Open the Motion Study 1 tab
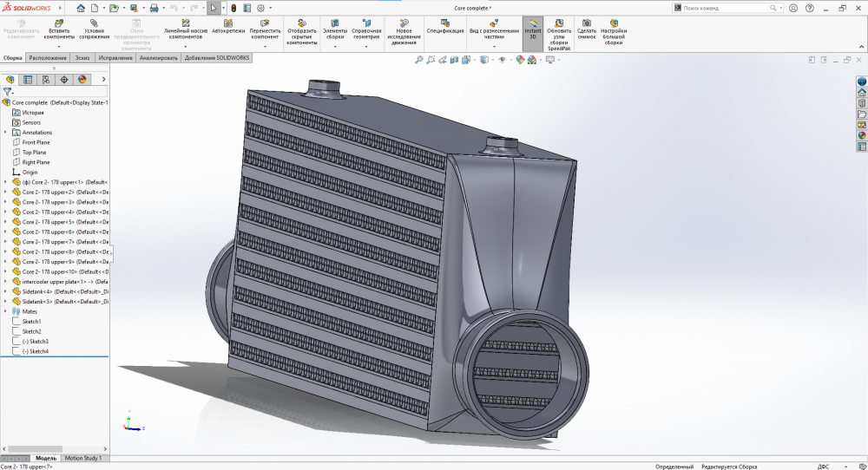The width and height of the screenshot is (868, 470). pyautogui.click(x=83, y=458)
